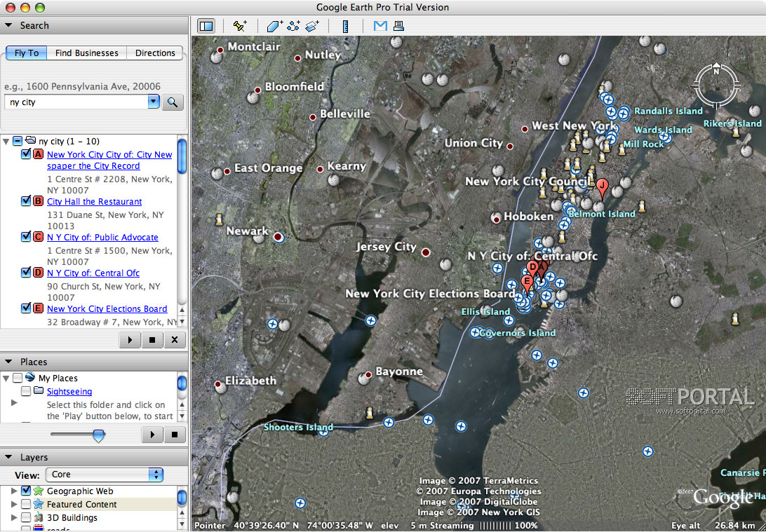Click the Hoboken place marker dot
Viewport: 766px width, 532px height.
point(497,219)
